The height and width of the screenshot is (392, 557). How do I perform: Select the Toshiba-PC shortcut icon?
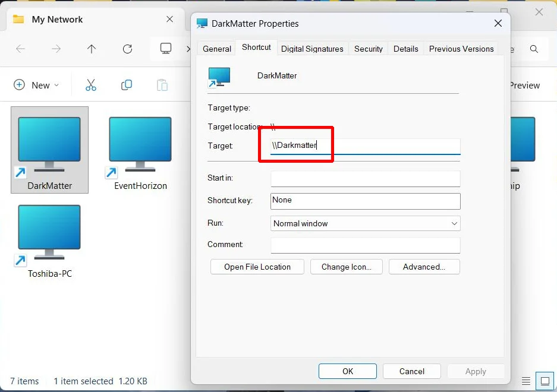pos(50,241)
